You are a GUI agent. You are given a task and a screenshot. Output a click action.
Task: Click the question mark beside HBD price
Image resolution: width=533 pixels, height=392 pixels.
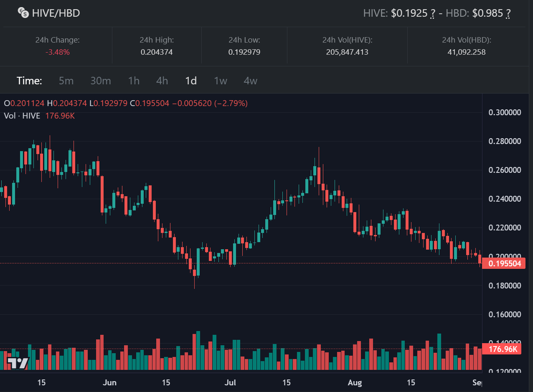click(508, 13)
